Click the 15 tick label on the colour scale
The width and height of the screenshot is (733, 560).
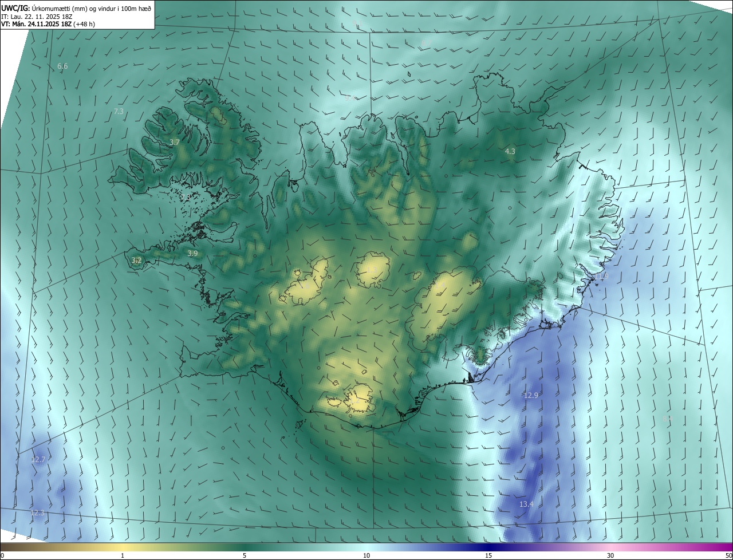[x=488, y=555]
